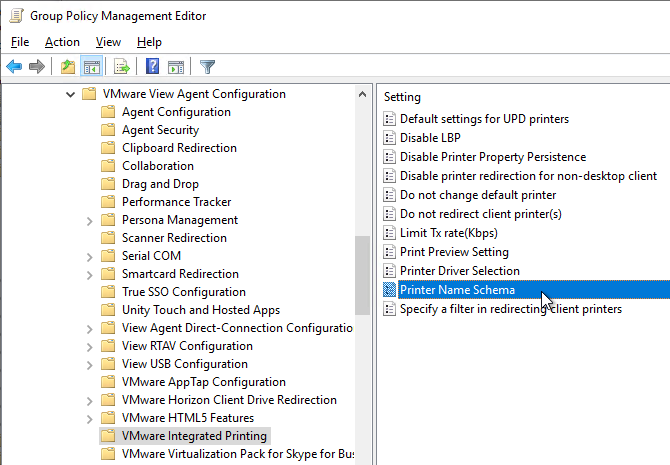This screenshot has height=465, width=670.
Task: Expand the Persona Management folder
Action: point(89,221)
